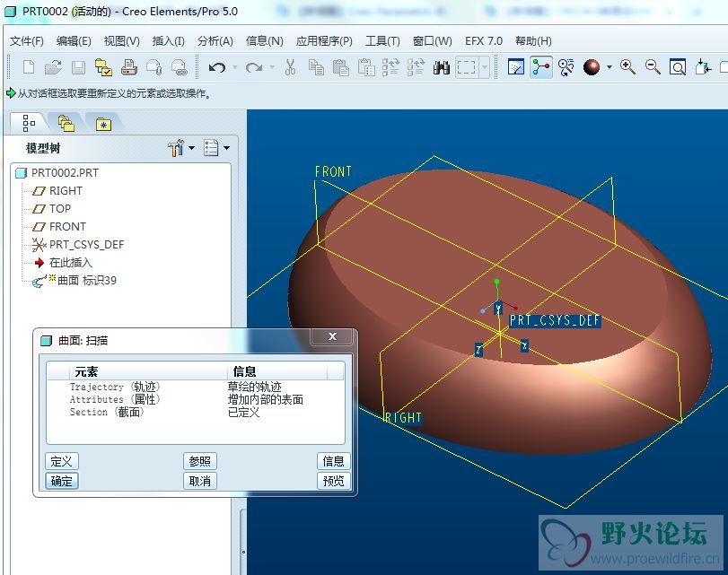728x575 pixels.
Task: Find with the binoculars icon
Action: [441, 68]
